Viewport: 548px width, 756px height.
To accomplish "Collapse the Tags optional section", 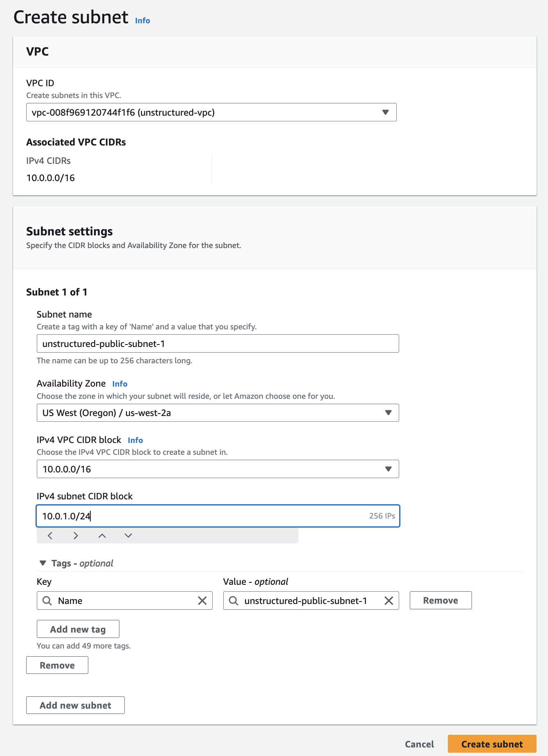I will 43,563.
